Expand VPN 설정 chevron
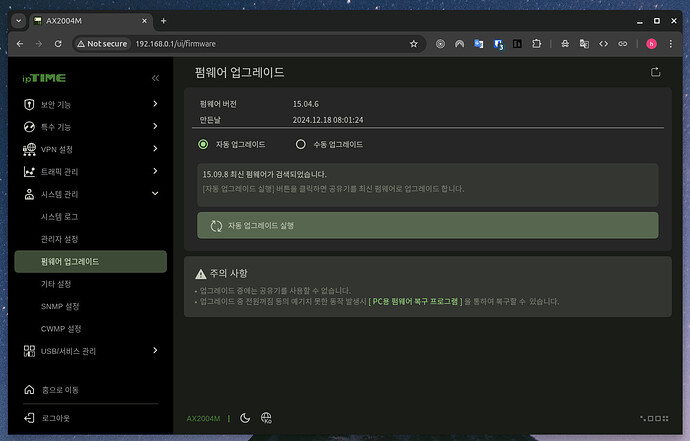690x441 pixels. 155,149
